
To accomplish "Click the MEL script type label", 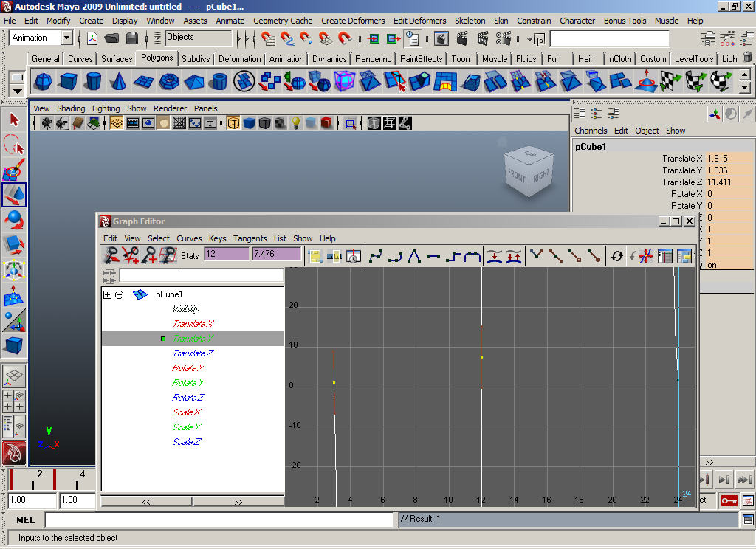I will click(25, 520).
